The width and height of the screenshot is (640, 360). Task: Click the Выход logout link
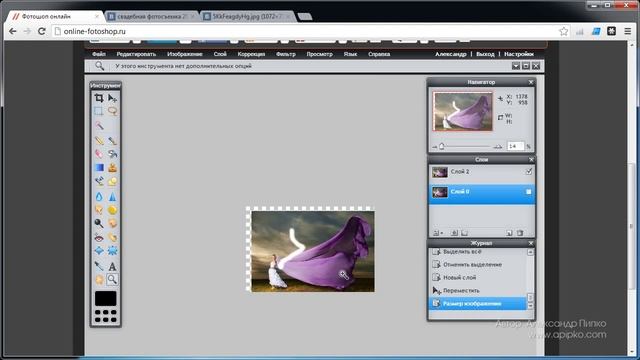point(485,54)
